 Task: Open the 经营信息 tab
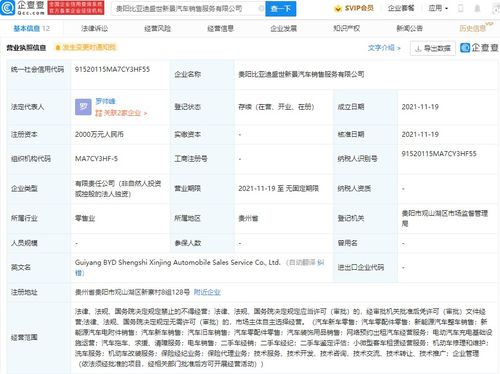click(220, 29)
